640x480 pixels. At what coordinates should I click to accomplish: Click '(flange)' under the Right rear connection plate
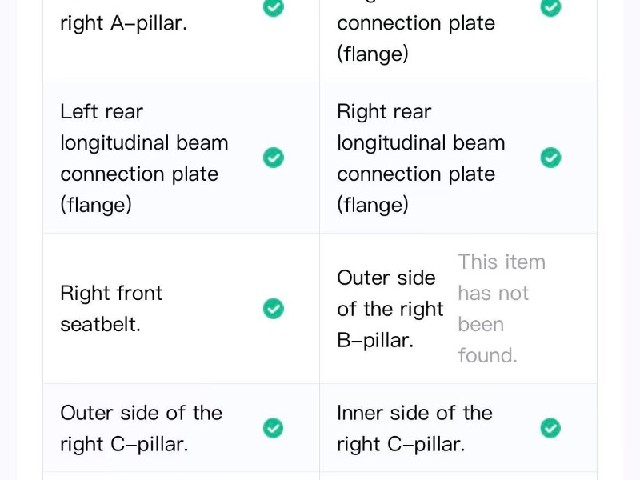point(373,205)
